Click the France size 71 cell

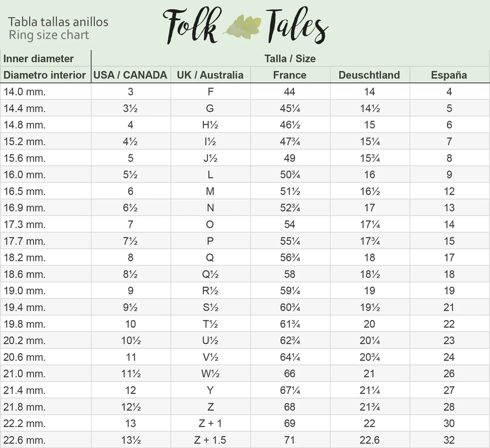(x=290, y=440)
